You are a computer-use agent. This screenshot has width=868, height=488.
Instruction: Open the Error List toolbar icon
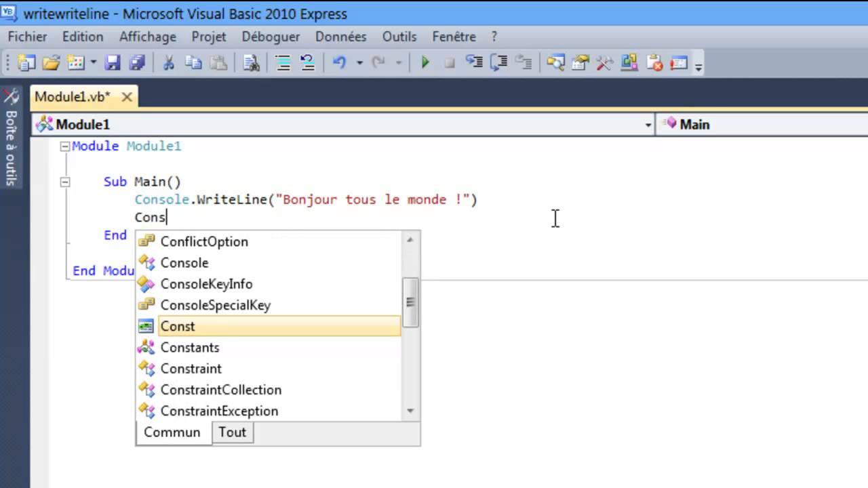click(x=654, y=63)
